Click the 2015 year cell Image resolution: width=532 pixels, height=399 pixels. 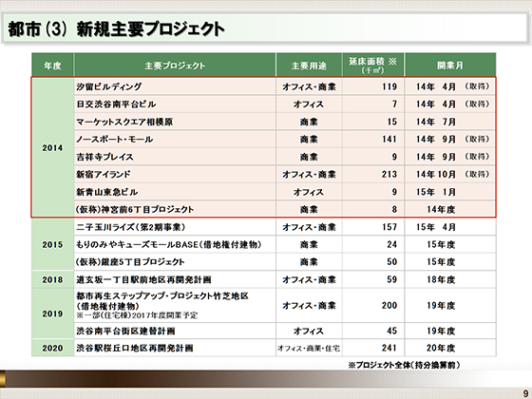point(52,245)
